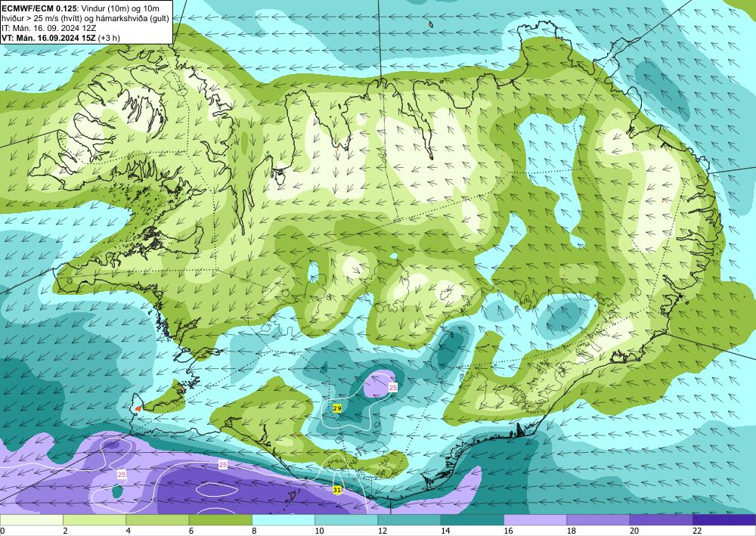Click the legend scale value 12
Viewport: 756px width, 536px height.
383,531
